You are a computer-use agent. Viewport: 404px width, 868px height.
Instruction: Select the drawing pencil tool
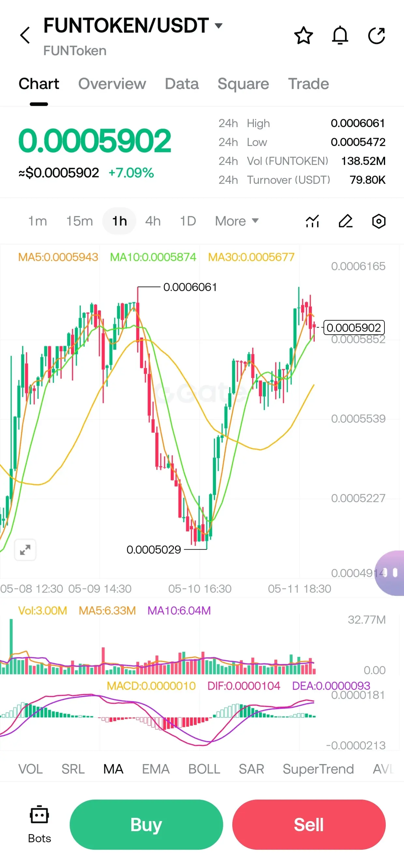345,221
